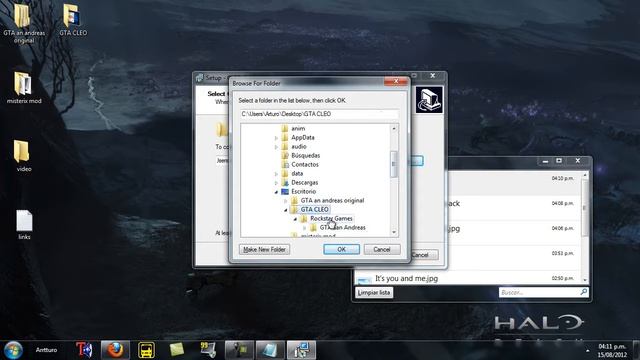Click the folder tree scrollbar thumb

click(394, 164)
